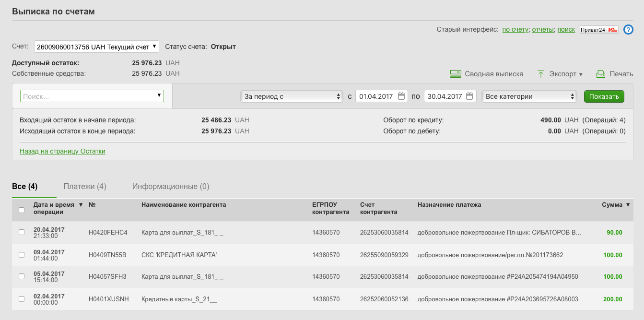Open the 'Все категории' category dropdown
This screenshot has width=644, height=320.
pyautogui.click(x=529, y=96)
